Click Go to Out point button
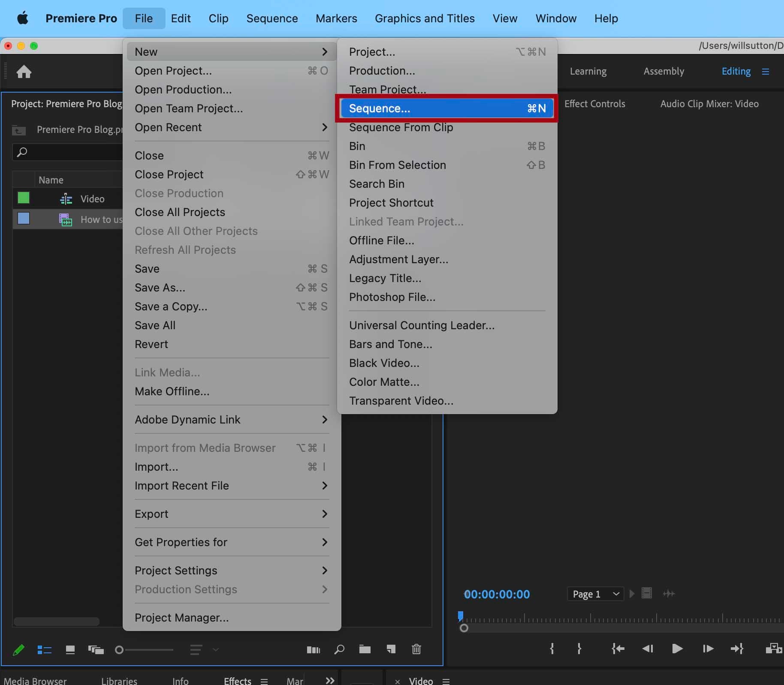Image resolution: width=784 pixels, height=685 pixels. (x=737, y=649)
